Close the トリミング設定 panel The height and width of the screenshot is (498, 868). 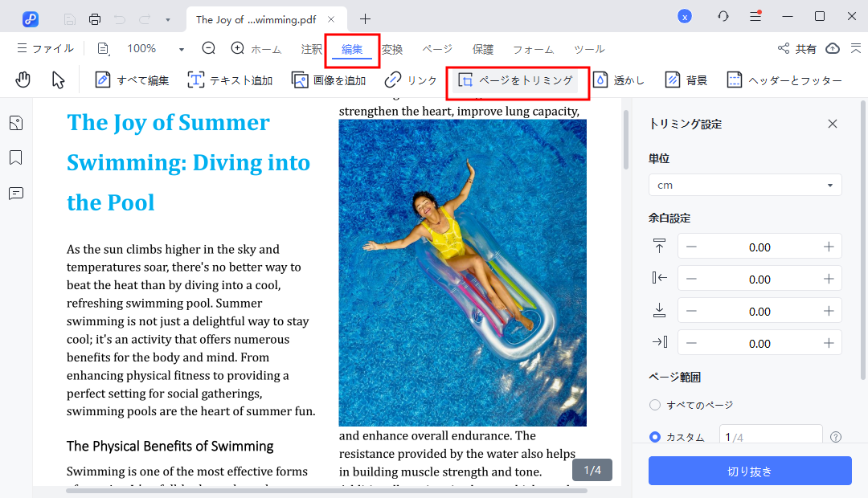click(x=833, y=124)
